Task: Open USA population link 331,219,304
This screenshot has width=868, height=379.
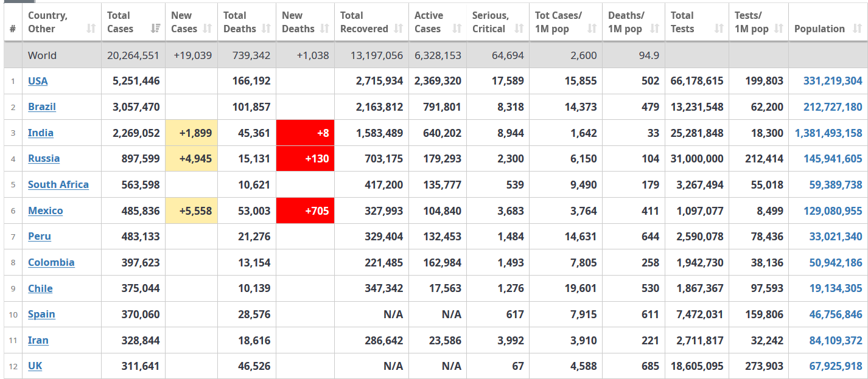Action: (833, 81)
